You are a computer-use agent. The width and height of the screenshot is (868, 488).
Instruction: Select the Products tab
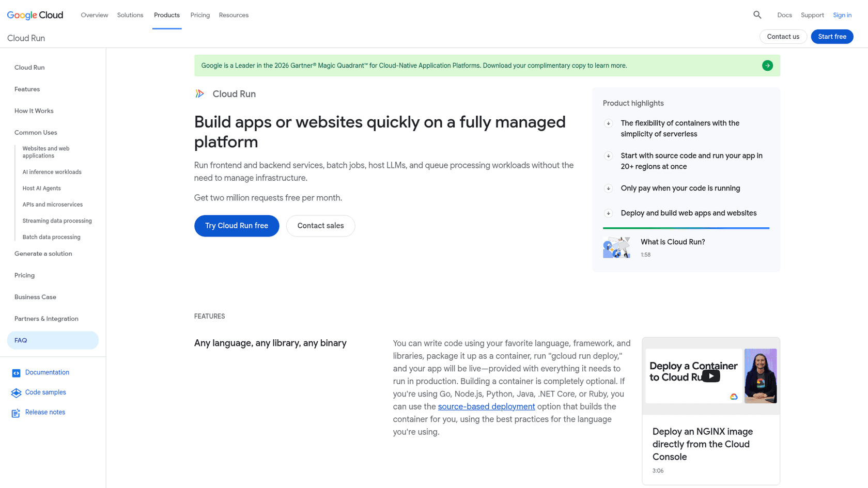click(167, 15)
